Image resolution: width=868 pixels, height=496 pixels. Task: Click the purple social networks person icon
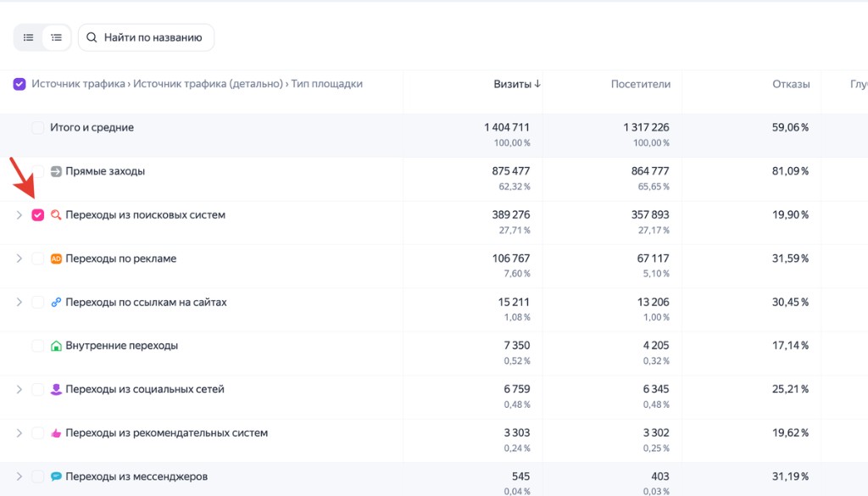point(56,390)
